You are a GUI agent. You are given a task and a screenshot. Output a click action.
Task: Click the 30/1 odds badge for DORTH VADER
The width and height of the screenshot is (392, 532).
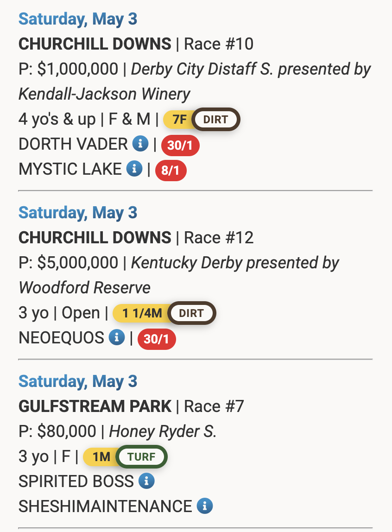click(180, 145)
